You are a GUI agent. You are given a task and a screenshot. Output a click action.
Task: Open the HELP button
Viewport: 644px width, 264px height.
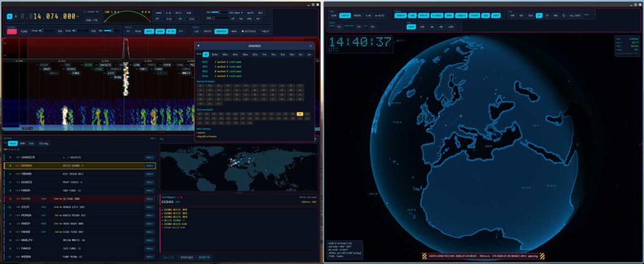tap(265, 31)
